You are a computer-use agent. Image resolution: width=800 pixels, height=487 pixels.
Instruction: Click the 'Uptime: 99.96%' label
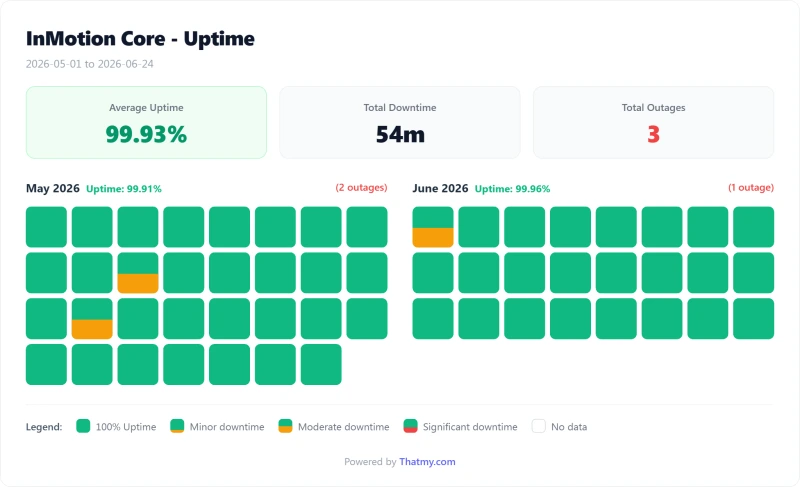tap(512, 189)
